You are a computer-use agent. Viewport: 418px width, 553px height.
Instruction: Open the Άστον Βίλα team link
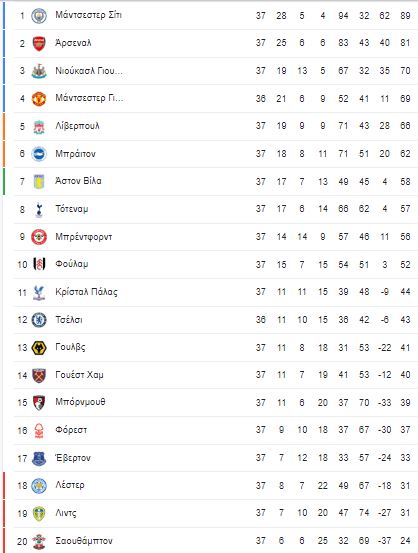[78, 181]
